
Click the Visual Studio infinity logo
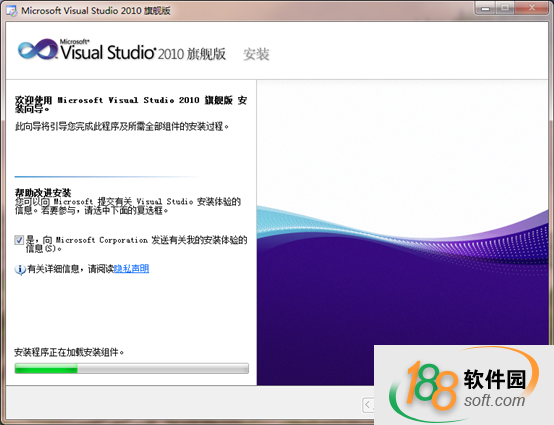38,49
